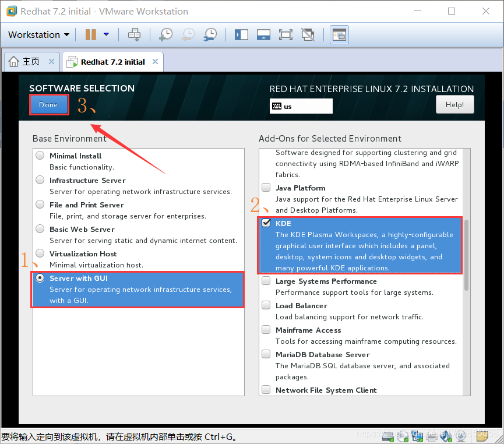Click the Done button
The image size is (504, 444).
48,104
